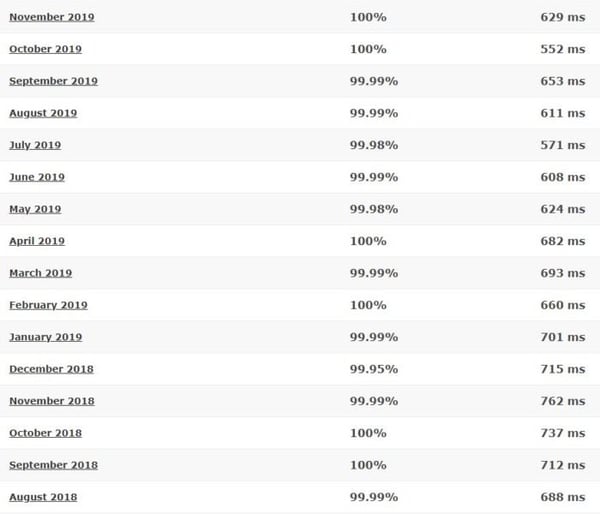600x514 pixels.
Task: Select the September 2019 link
Action: tap(53, 82)
